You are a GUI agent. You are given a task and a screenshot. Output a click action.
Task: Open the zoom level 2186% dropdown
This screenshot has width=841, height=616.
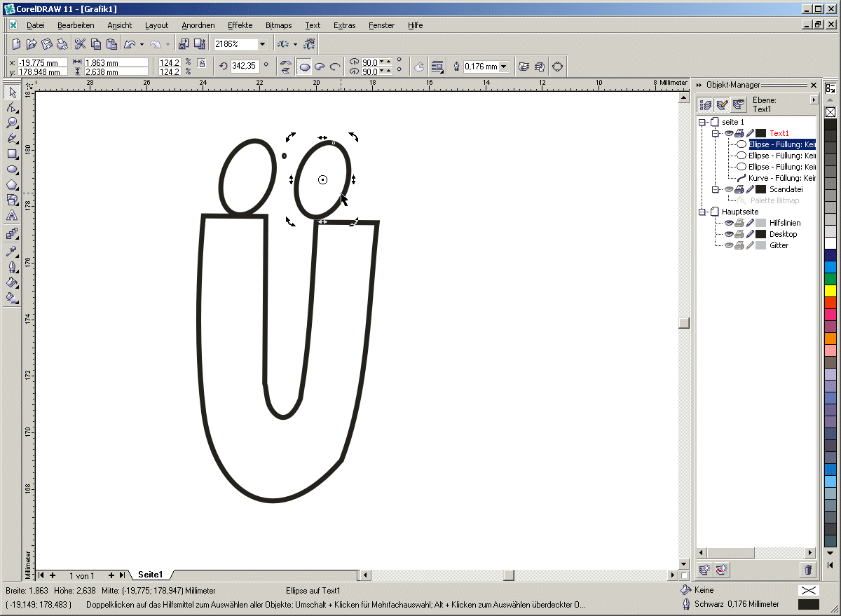[x=262, y=44]
